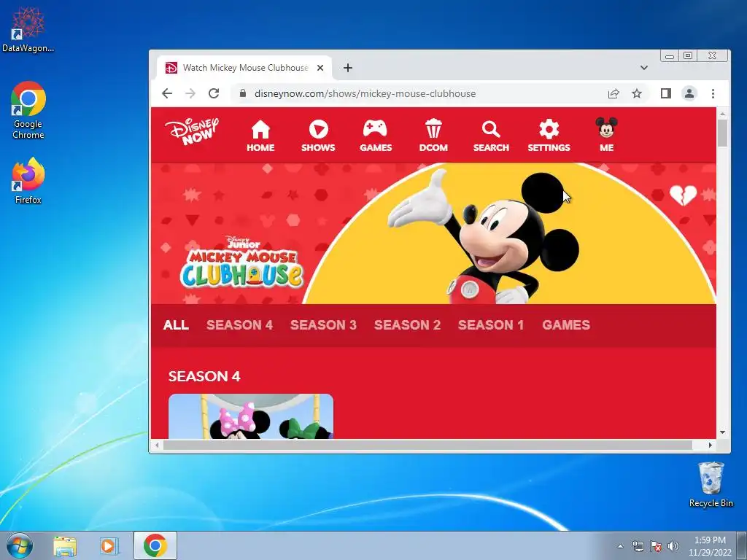The image size is (747, 560).
Task: Click the SEASON 4 section heading
Action: 204,376
